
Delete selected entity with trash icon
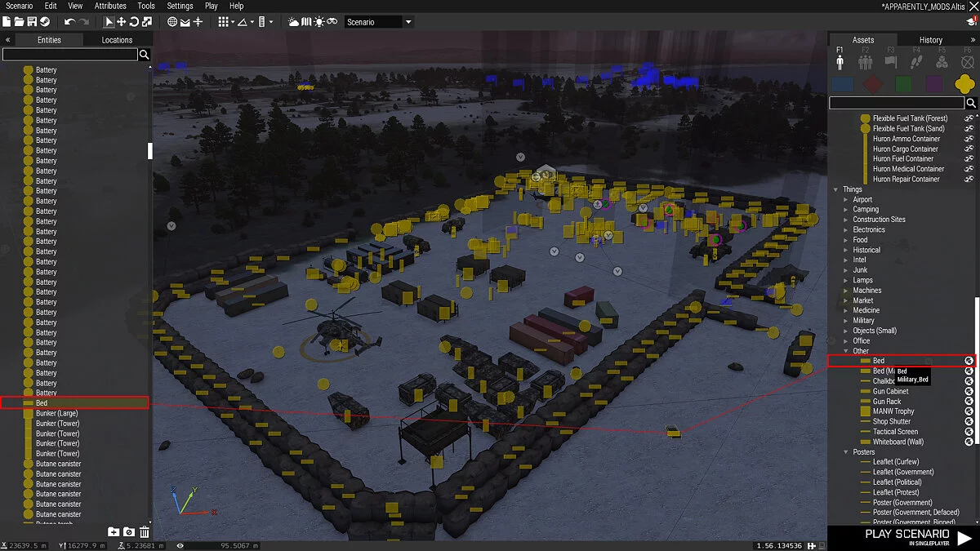point(145,532)
